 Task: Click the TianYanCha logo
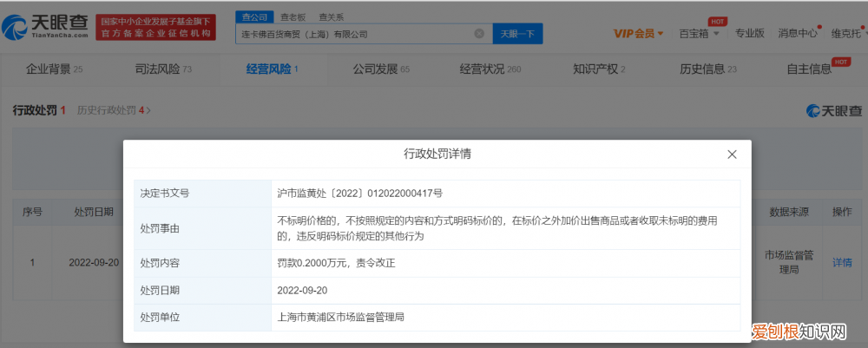tap(45, 27)
